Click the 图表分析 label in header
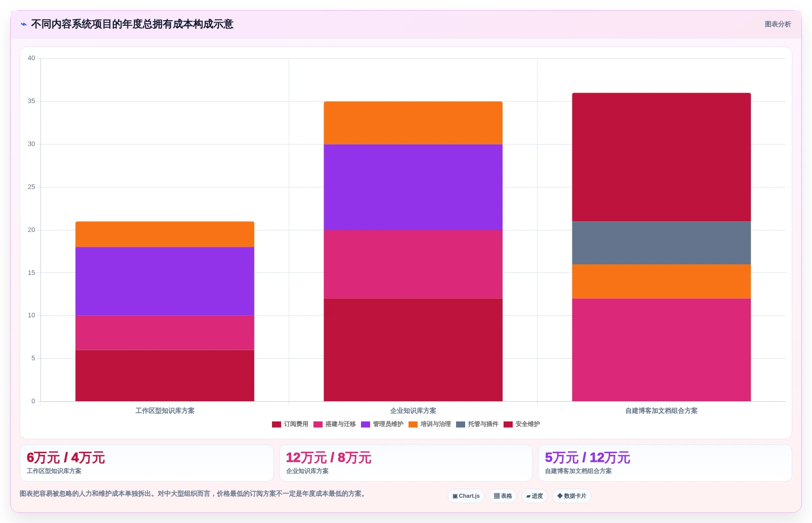The height and width of the screenshot is (523, 812). [x=778, y=24]
